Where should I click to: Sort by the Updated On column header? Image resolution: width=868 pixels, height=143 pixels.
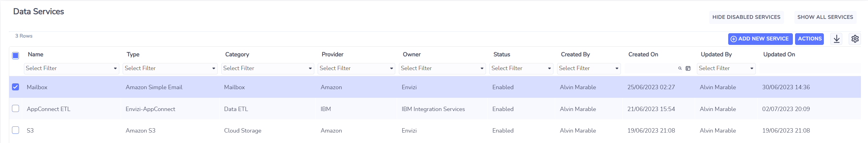coord(779,54)
